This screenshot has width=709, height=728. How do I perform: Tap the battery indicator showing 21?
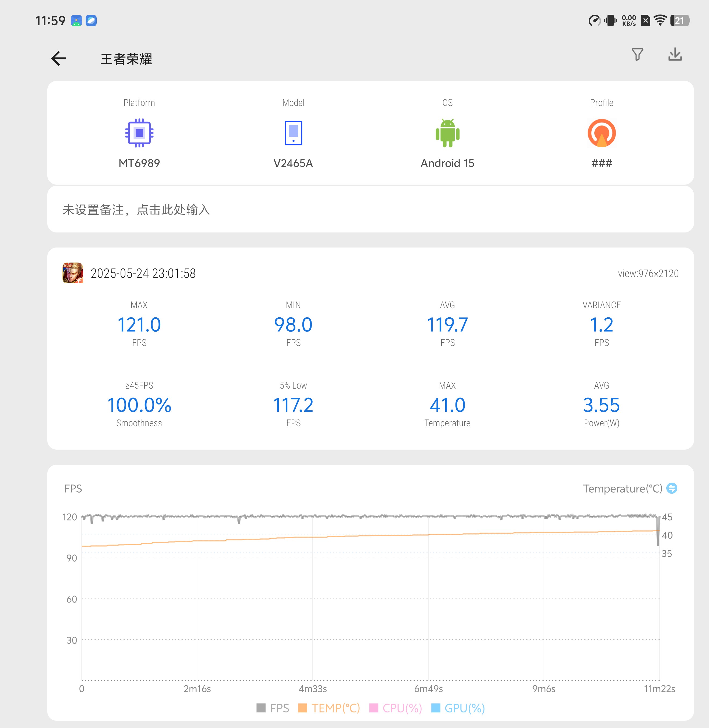pyautogui.click(x=680, y=20)
